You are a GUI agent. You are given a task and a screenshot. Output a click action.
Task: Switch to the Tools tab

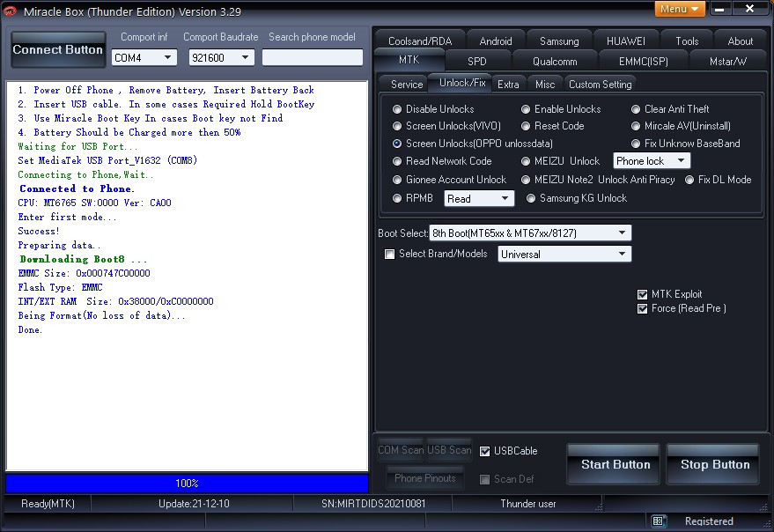coord(687,41)
